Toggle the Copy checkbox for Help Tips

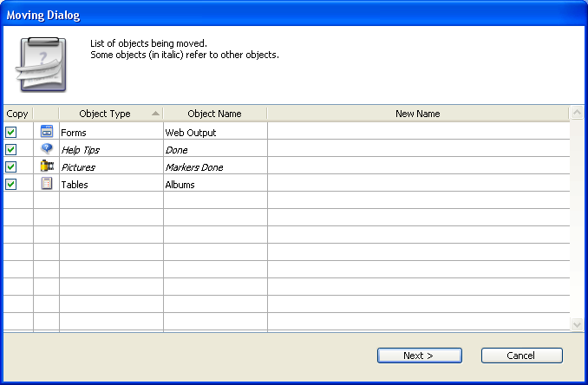pyautogui.click(x=11, y=150)
